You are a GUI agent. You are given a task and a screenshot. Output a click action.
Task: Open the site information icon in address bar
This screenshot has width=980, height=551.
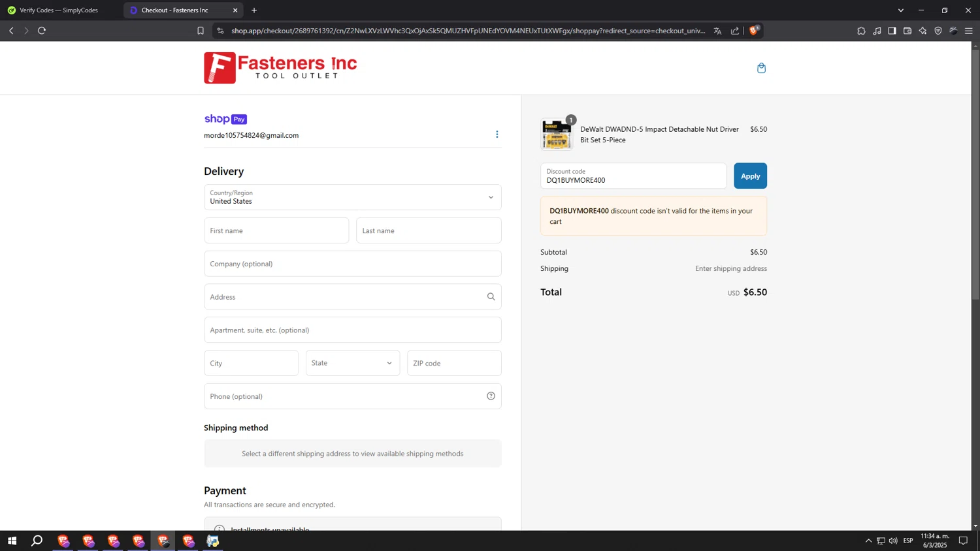[220, 31]
